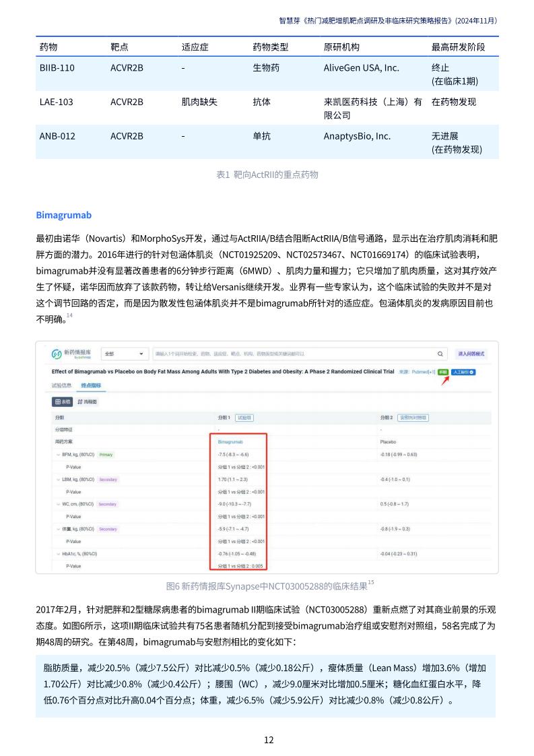Viewport: 534px width, 756px height.
Task: Switch to the 流程图 flowchart view
Action: pos(88,402)
